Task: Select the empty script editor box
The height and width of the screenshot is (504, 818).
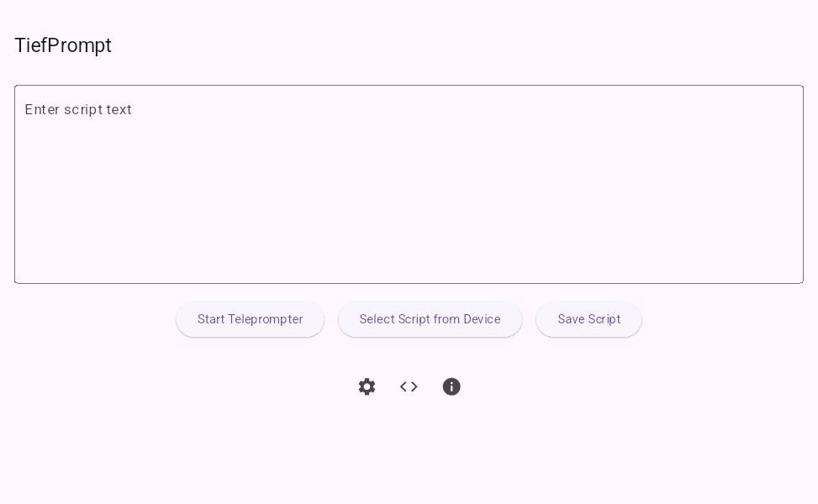Action: (x=409, y=184)
